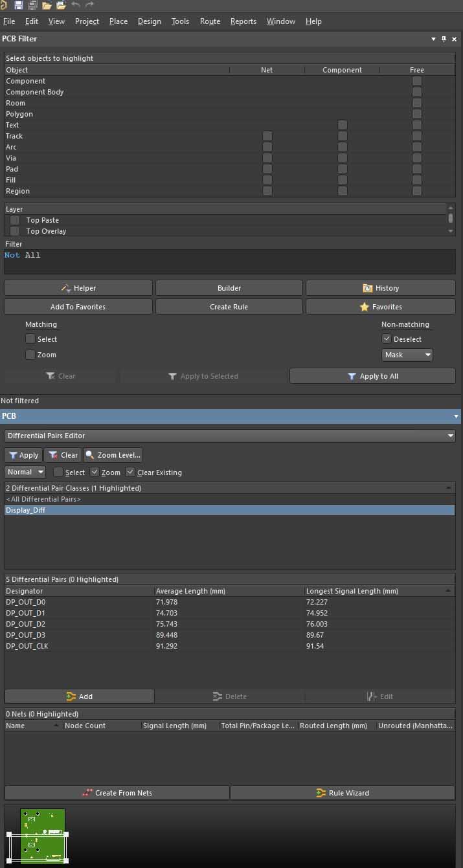Click the Apply to All button

click(372, 376)
